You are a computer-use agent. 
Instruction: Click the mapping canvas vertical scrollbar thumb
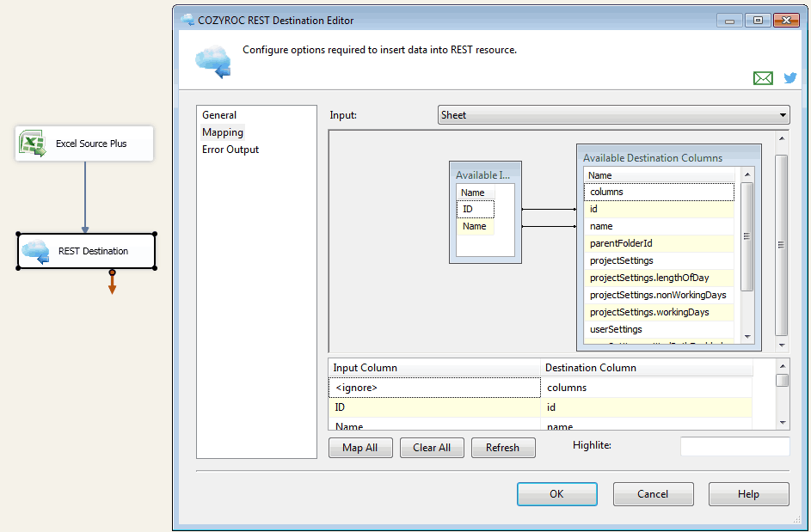pos(782,245)
